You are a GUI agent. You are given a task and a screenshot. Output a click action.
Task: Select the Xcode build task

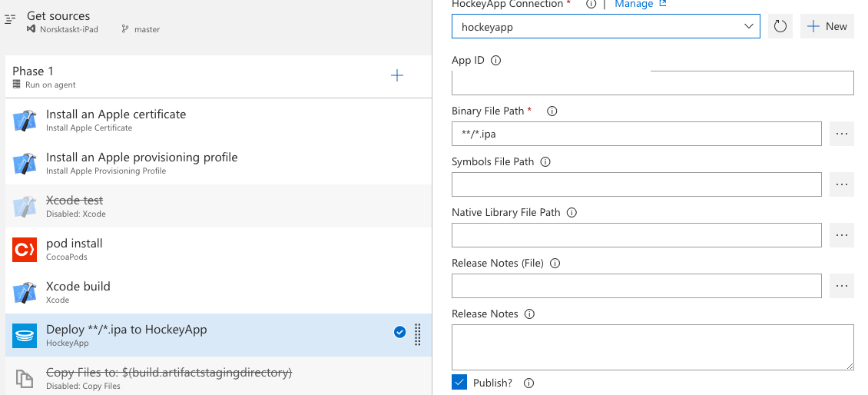click(x=78, y=292)
